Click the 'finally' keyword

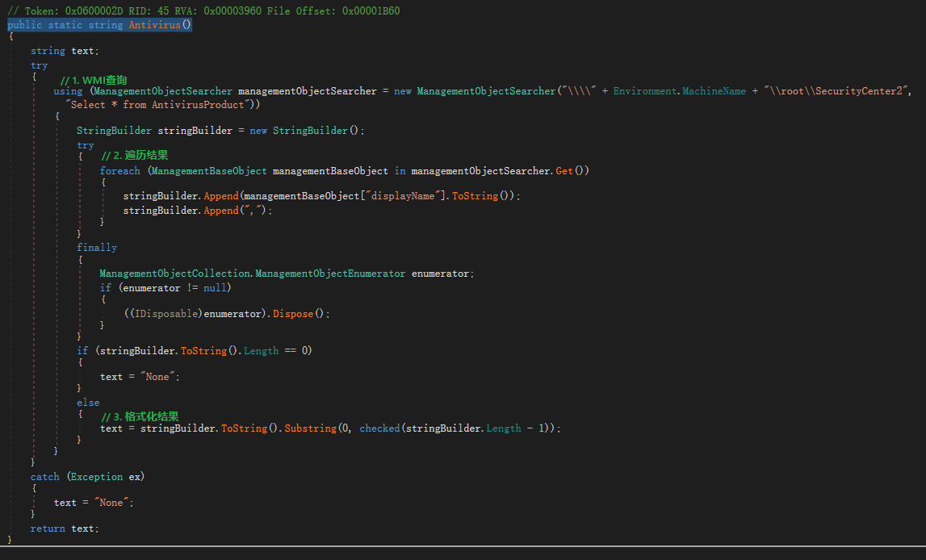97,247
